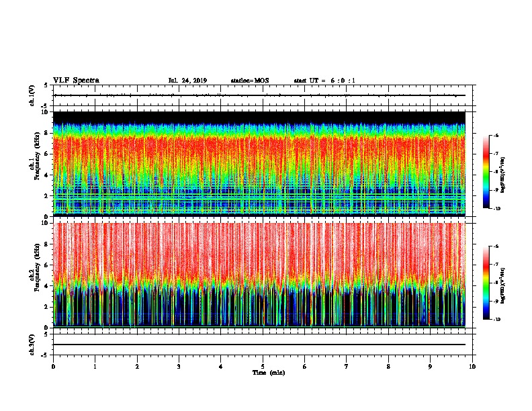Screen dimensions: 532x411
Task: Click the ch.2 color scale log(PSD) unit label
Action: click(x=503, y=285)
